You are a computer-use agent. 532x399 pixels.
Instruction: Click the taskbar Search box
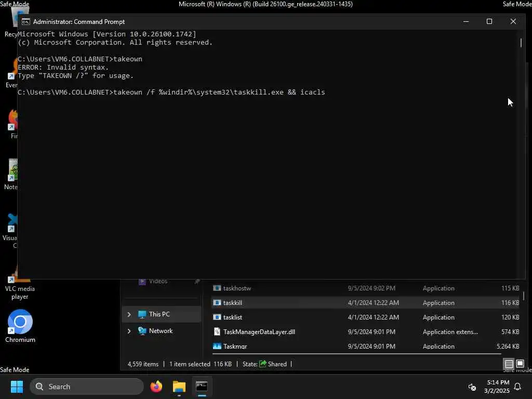coord(87,387)
